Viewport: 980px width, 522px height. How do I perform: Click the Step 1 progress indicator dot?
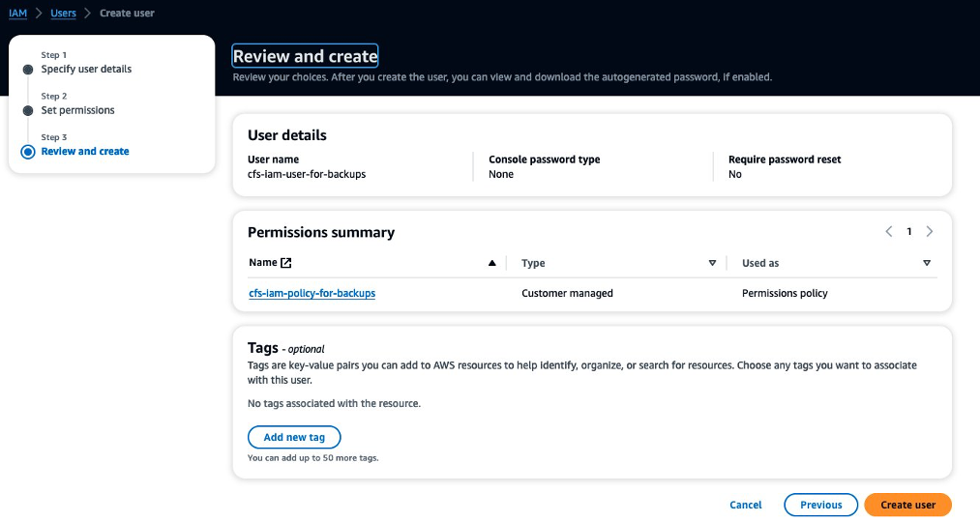27,70
